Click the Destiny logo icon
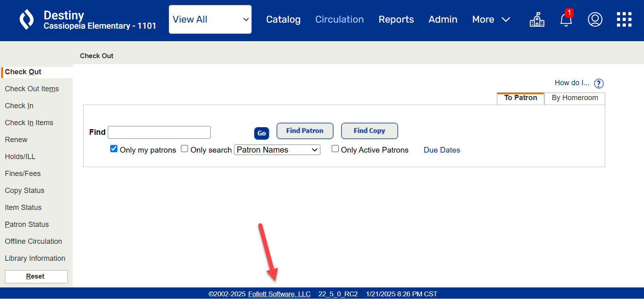 27,19
